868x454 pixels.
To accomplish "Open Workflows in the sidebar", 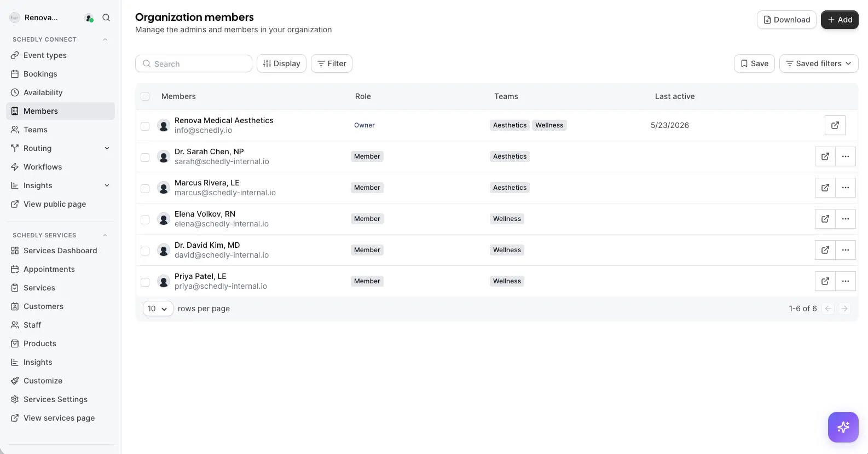I will tap(60, 167).
